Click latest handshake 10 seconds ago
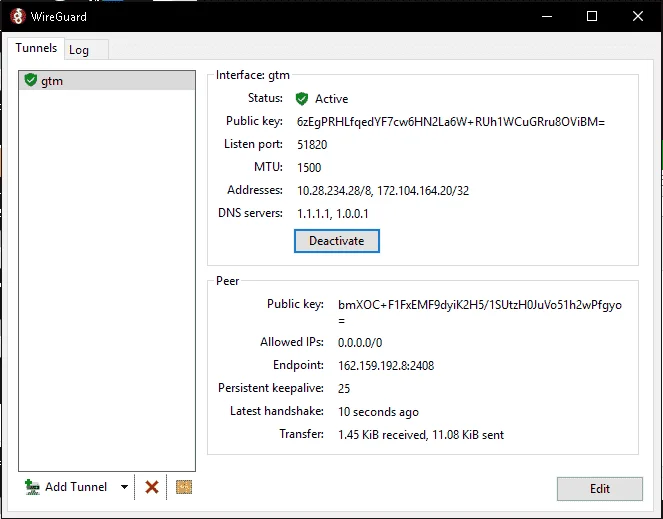This screenshot has width=663, height=519. coord(378,412)
